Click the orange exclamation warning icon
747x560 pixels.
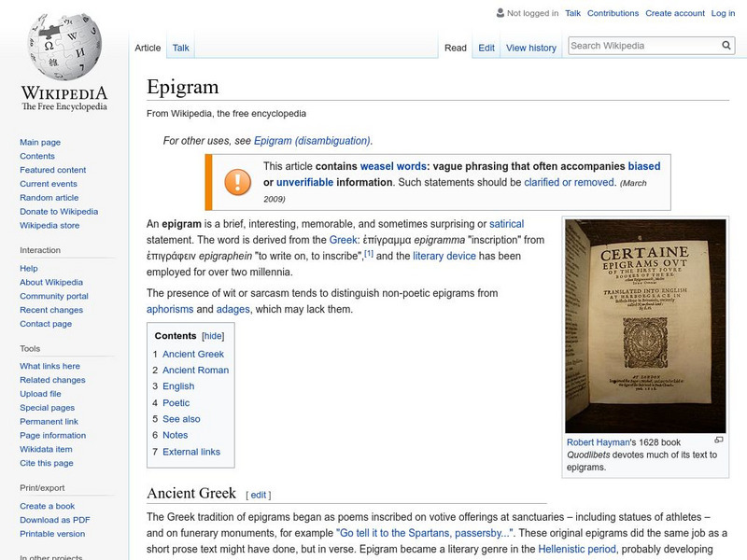(x=238, y=182)
